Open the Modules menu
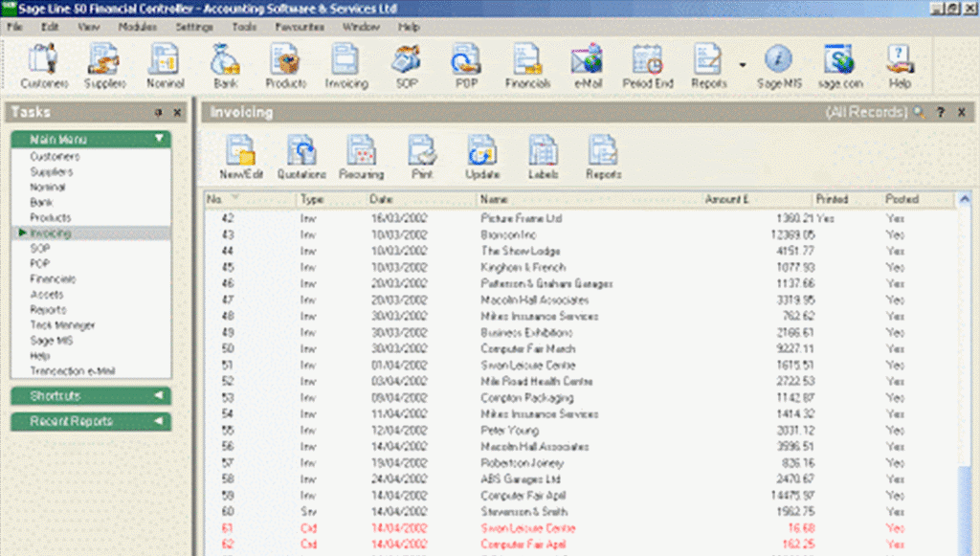Viewport: 980px width, 556px height. (138, 27)
